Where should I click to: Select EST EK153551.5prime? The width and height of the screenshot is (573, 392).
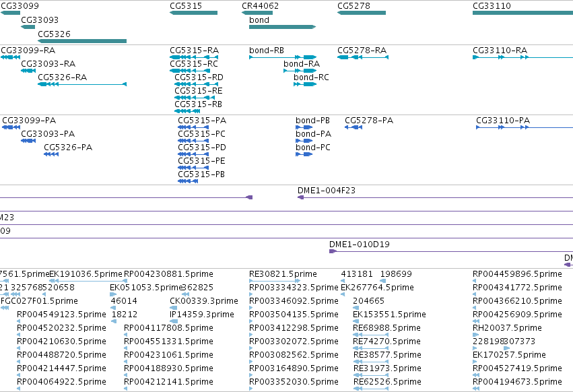(x=389, y=315)
